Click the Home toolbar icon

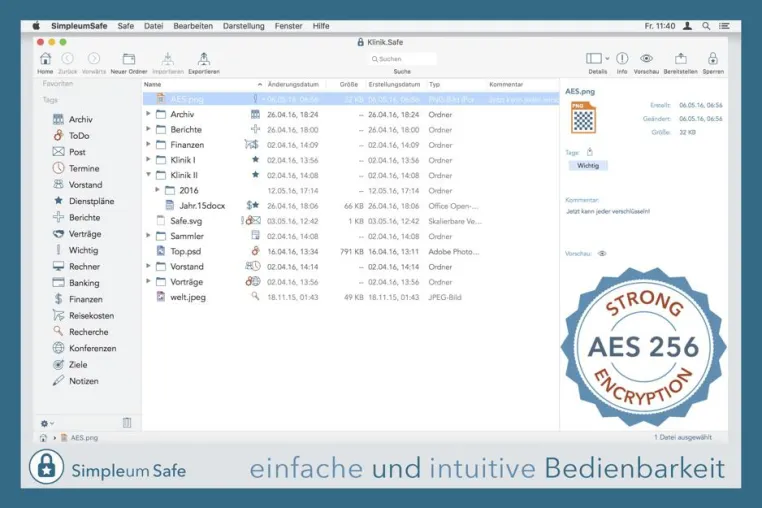(45, 59)
